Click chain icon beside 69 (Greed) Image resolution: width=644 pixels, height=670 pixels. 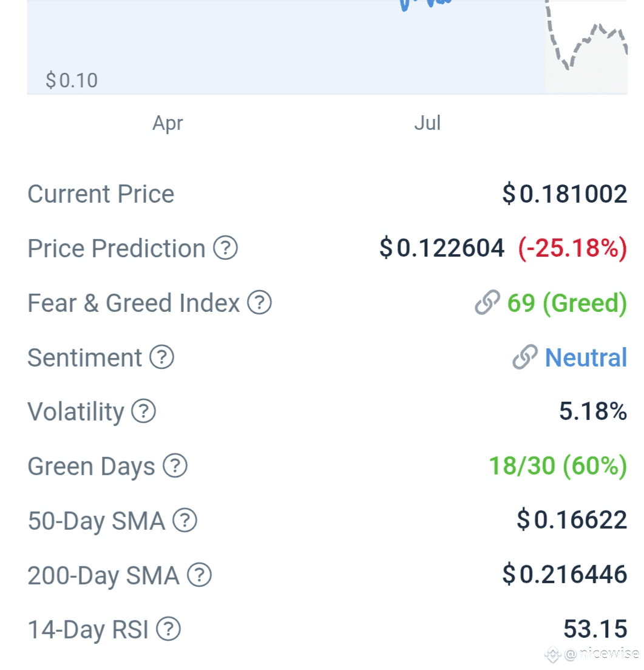click(x=487, y=302)
